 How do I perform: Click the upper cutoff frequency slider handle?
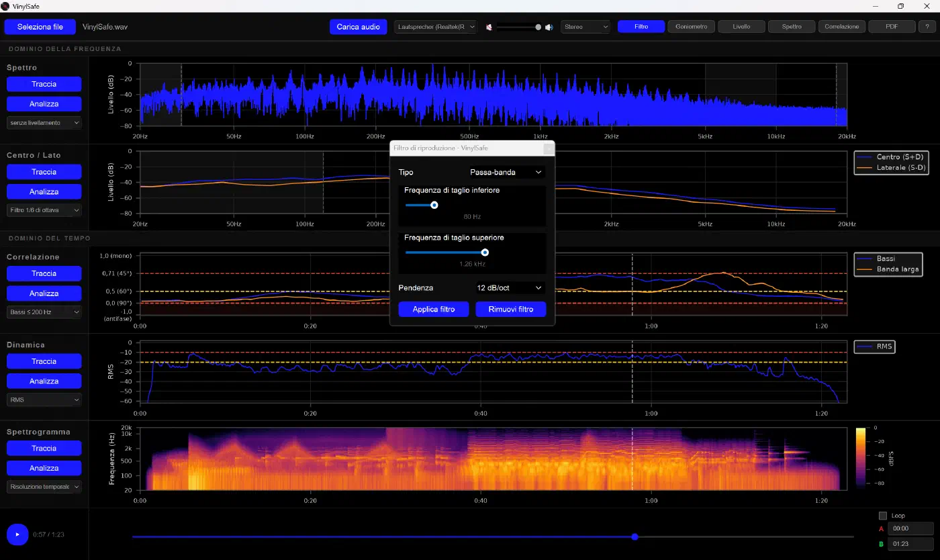[x=485, y=252]
